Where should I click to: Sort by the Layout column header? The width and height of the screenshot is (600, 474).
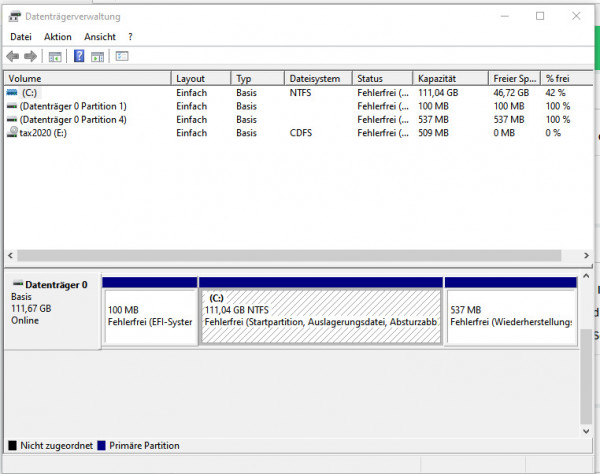pyautogui.click(x=201, y=78)
